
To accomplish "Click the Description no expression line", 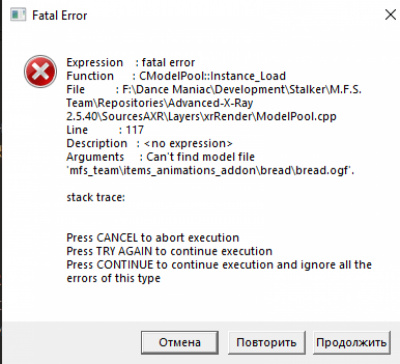I will click(x=149, y=143).
